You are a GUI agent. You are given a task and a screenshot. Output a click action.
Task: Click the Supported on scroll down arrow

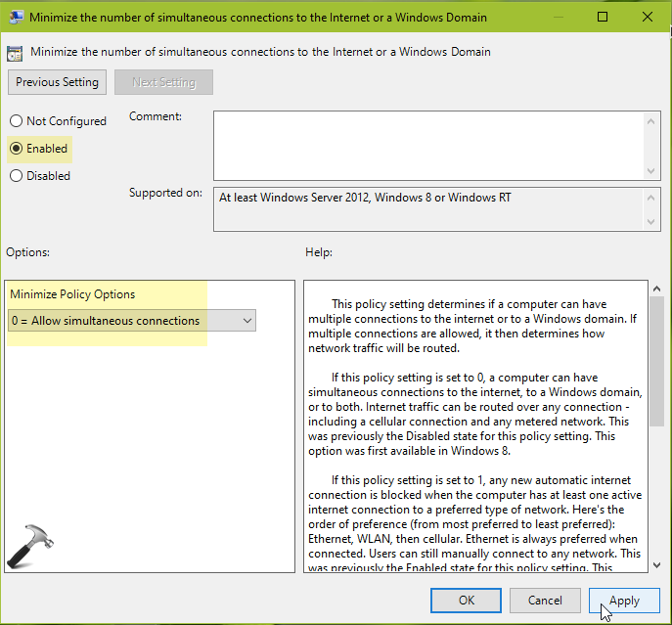651,222
